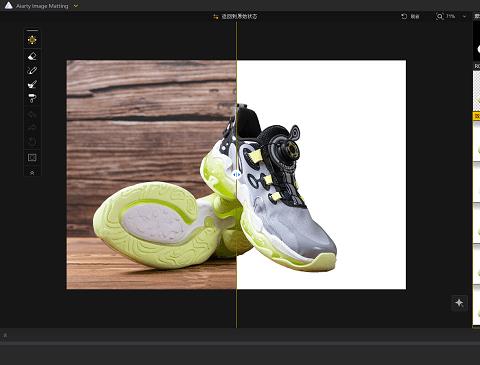Toggle the compare view frame icon
This screenshot has height=365, width=480.
coord(32,157)
